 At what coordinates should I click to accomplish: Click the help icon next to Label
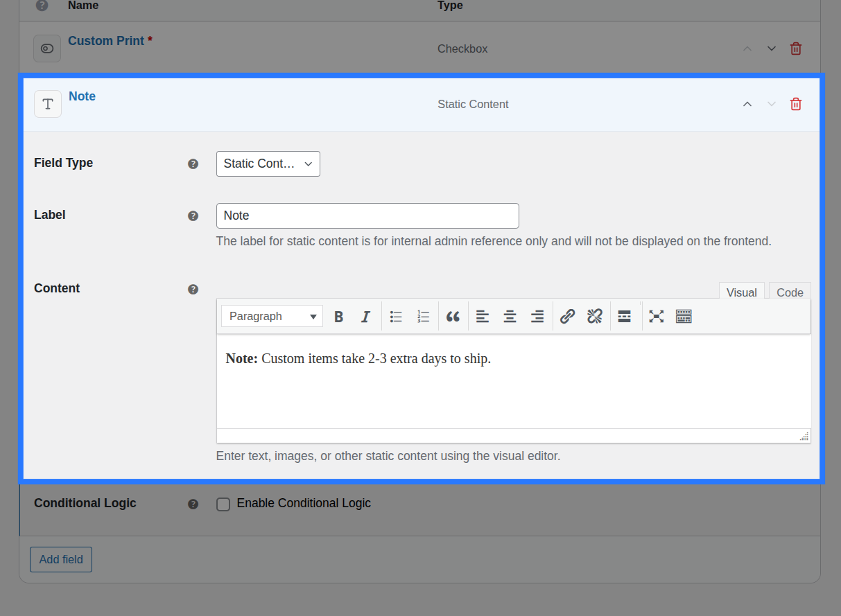(193, 216)
